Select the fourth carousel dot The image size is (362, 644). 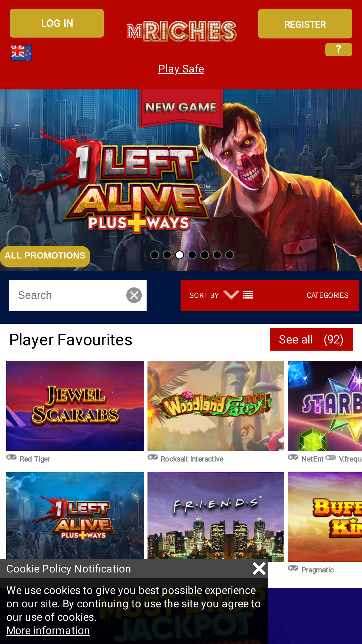pyautogui.click(x=192, y=255)
